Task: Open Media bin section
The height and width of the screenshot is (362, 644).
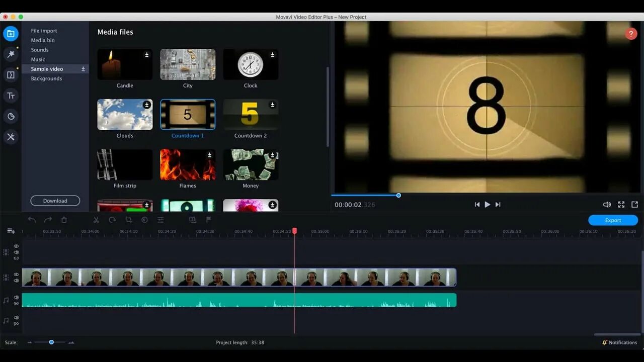Action: (43, 40)
